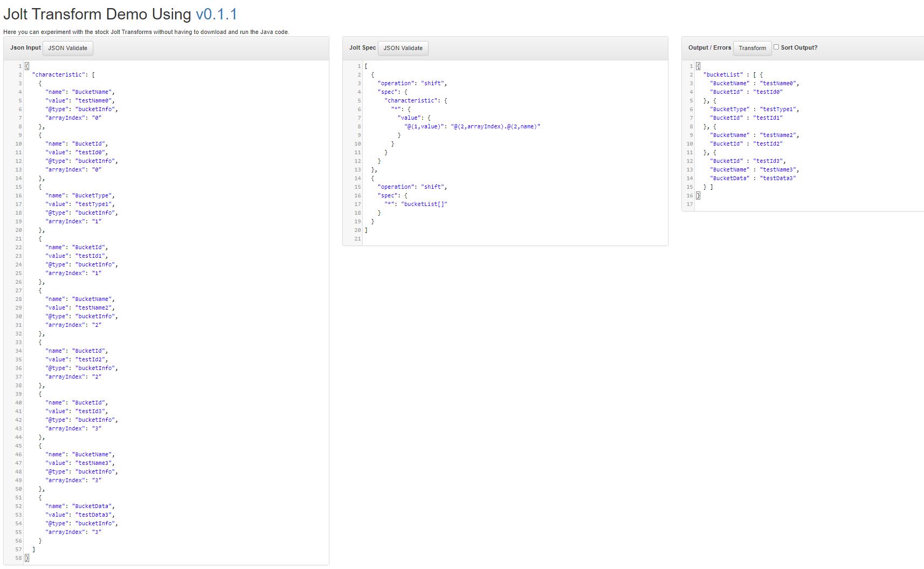Screen dimensions: 924x569
Task: Click "BucketId" : "testId2" line in Output
Action: (x=747, y=143)
